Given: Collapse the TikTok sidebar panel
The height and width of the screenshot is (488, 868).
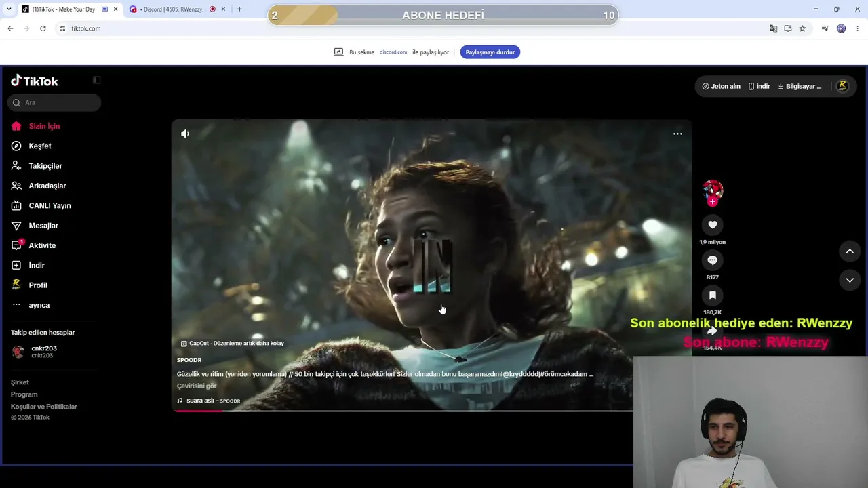Looking at the screenshot, I should click(x=97, y=80).
